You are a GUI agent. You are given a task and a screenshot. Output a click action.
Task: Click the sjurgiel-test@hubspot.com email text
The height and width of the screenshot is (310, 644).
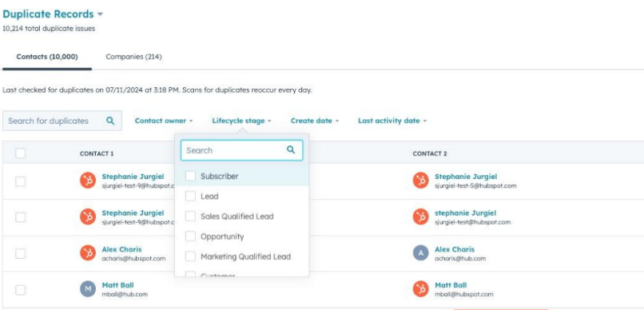point(473,222)
